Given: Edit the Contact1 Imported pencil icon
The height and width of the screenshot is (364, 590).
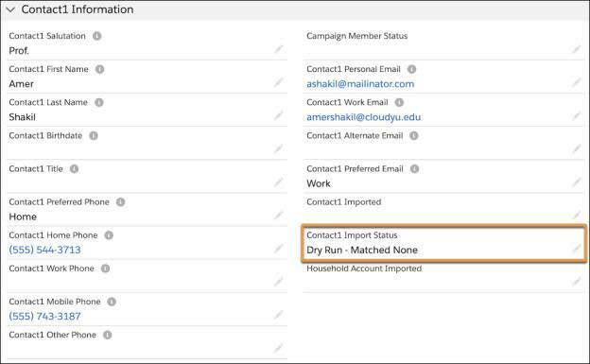Looking at the screenshot, I should (577, 216).
